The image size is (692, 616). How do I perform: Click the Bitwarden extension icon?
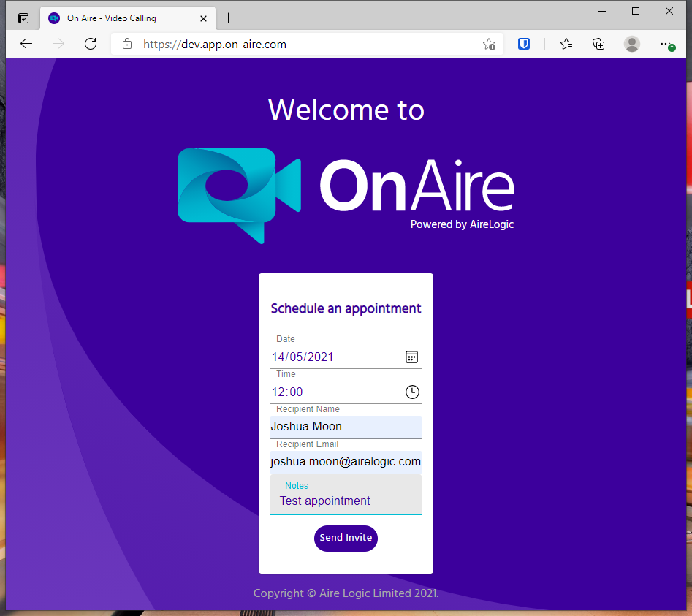tap(524, 44)
